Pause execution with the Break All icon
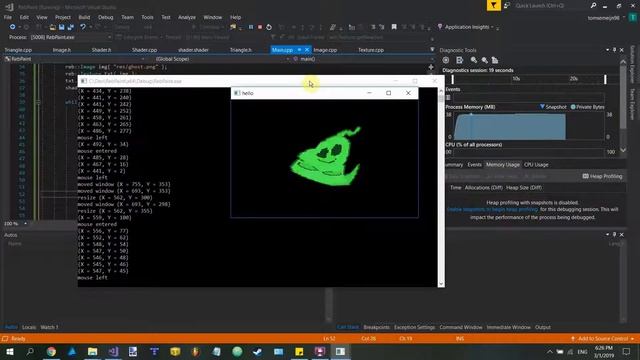This screenshot has height=360, width=640. (251, 27)
